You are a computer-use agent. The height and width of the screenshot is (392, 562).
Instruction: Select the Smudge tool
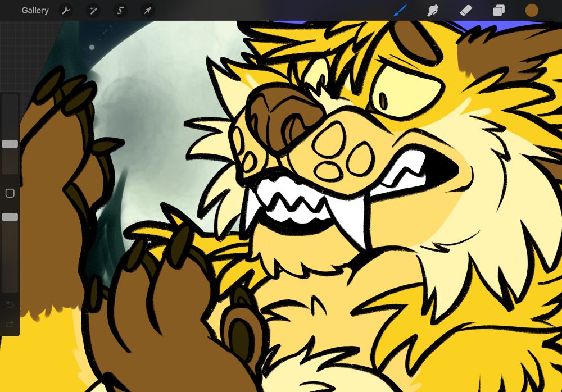coord(433,11)
